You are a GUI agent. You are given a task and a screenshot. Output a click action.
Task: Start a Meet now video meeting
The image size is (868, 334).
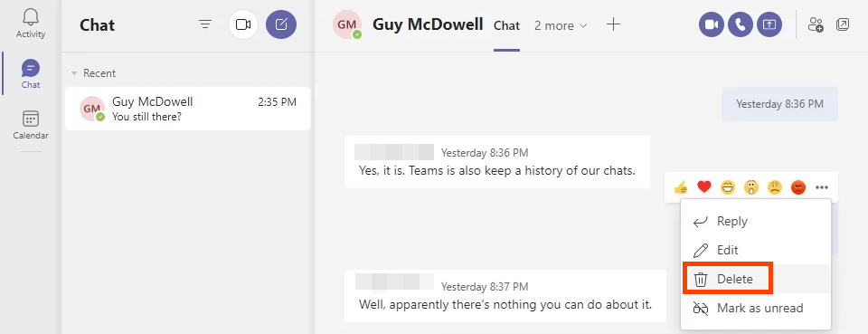point(243,24)
